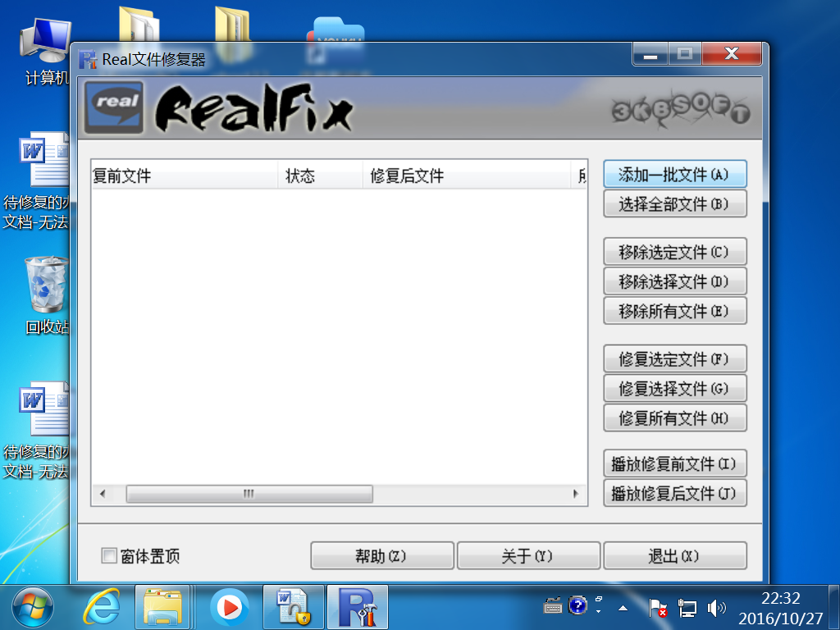Sort by 复前文件 column header
The height and width of the screenshot is (630, 840).
click(185, 176)
